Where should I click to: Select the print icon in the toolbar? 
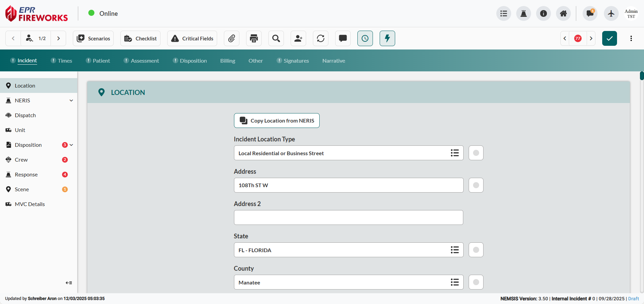(x=254, y=38)
